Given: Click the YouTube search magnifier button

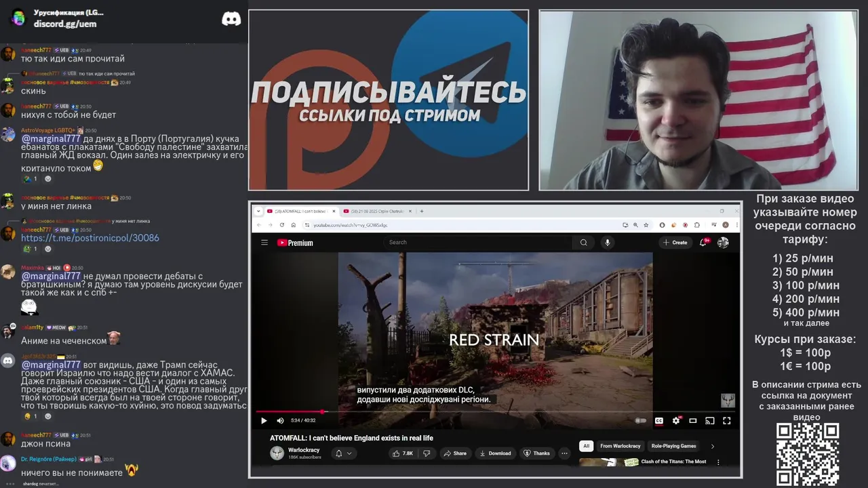Looking at the screenshot, I should pyautogui.click(x=583, y=243).
